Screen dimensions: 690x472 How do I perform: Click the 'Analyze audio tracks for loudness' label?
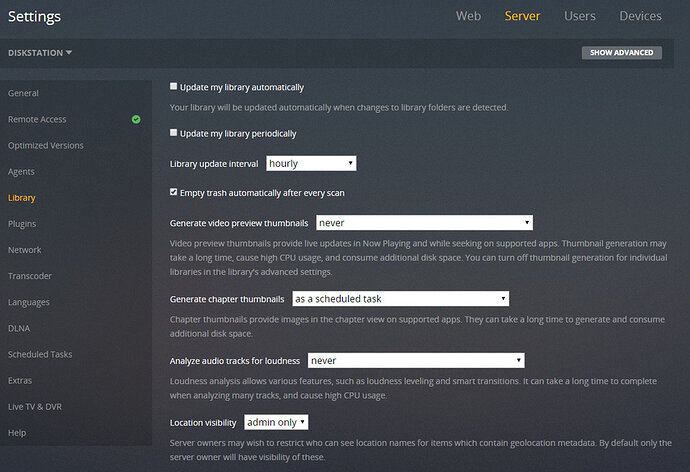click(x=235, y=361)
